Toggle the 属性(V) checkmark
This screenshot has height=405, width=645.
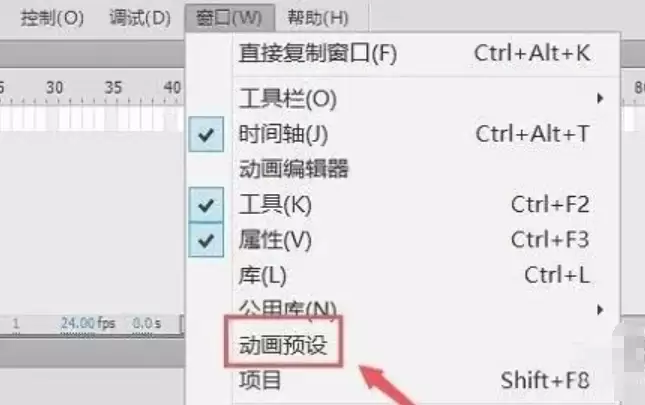[x=206, y=240]
